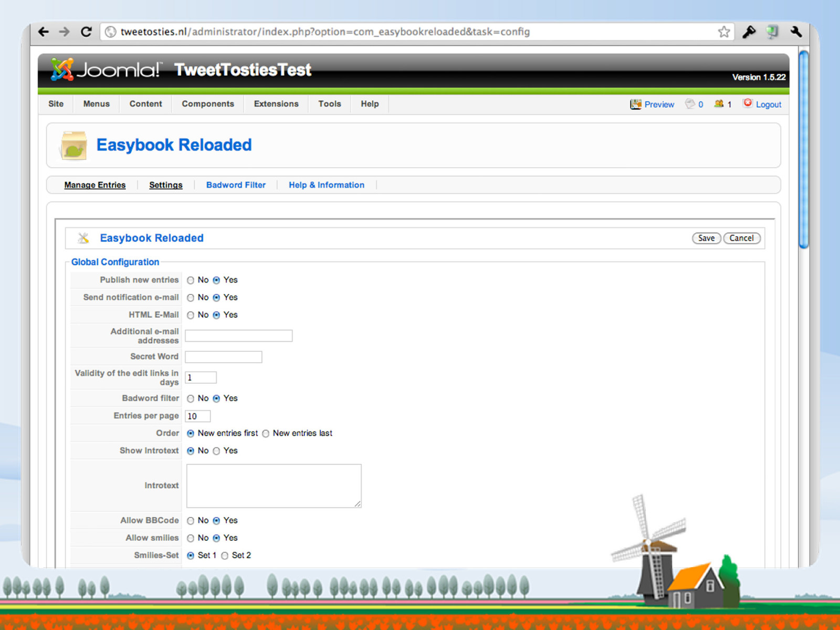Open the Components menu
The image size is (840, 630).
(208, 104)
